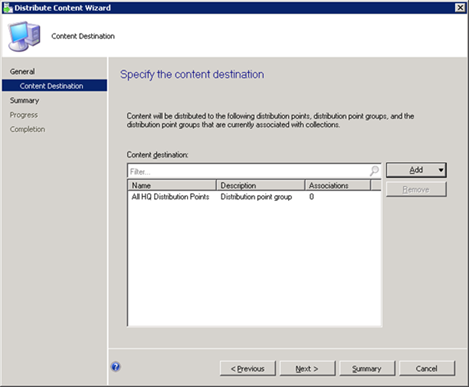
Task: Click the Next > button
Action: 307,369
